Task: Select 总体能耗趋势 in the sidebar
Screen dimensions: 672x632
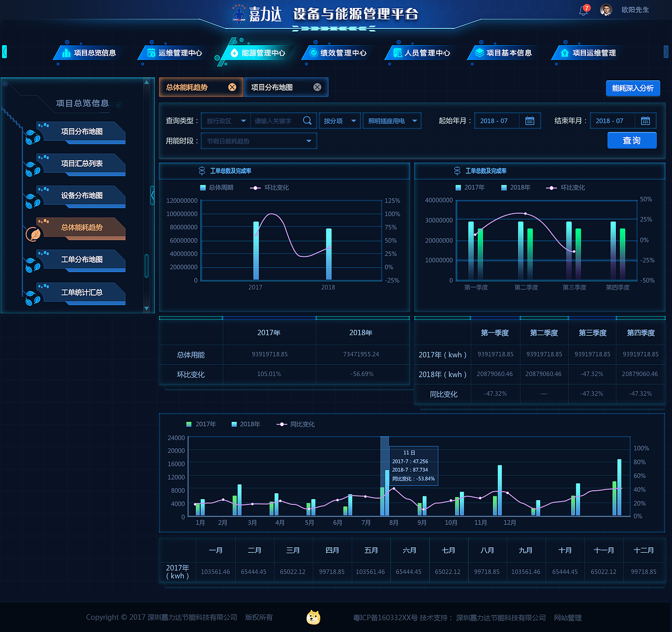Action: [81, 228]
